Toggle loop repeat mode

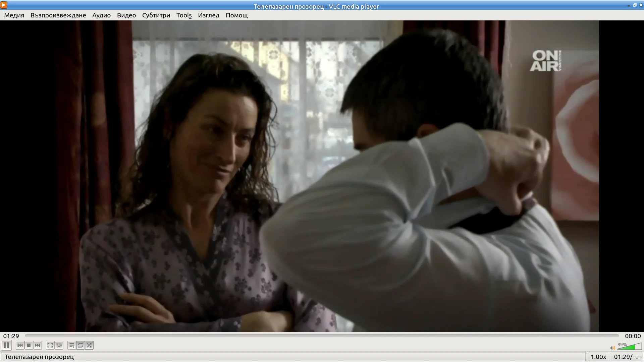click(80, 345)
